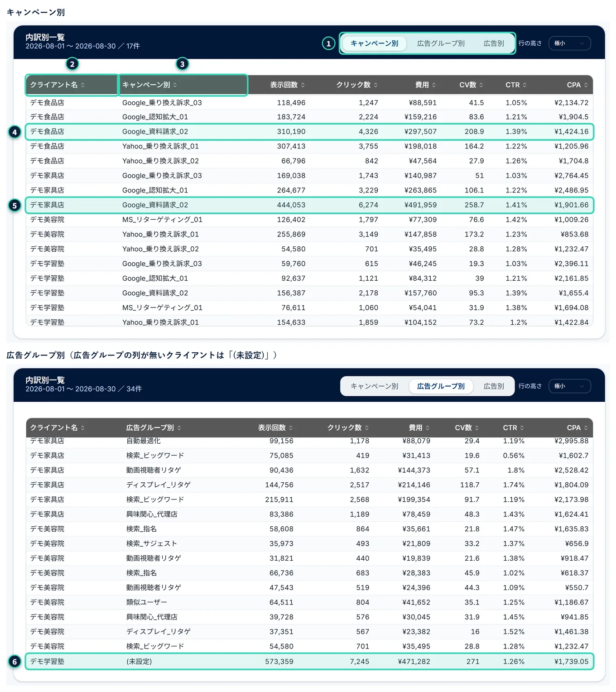Image resolution: width=616 pixels, height=692 pixels.
Task: Click ¥2,764.45 CPA value
Action: click(571, 176)
